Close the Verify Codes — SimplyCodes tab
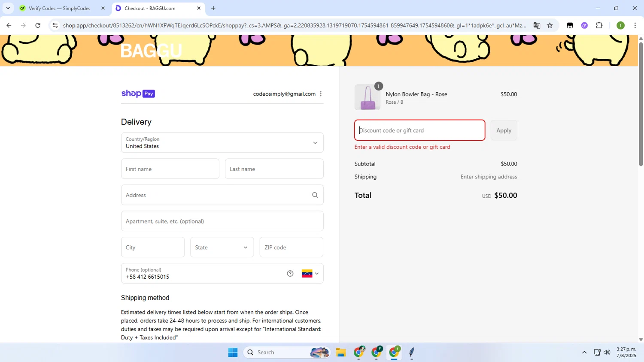This screenshot has width=644, height=362. coord(103,8)
